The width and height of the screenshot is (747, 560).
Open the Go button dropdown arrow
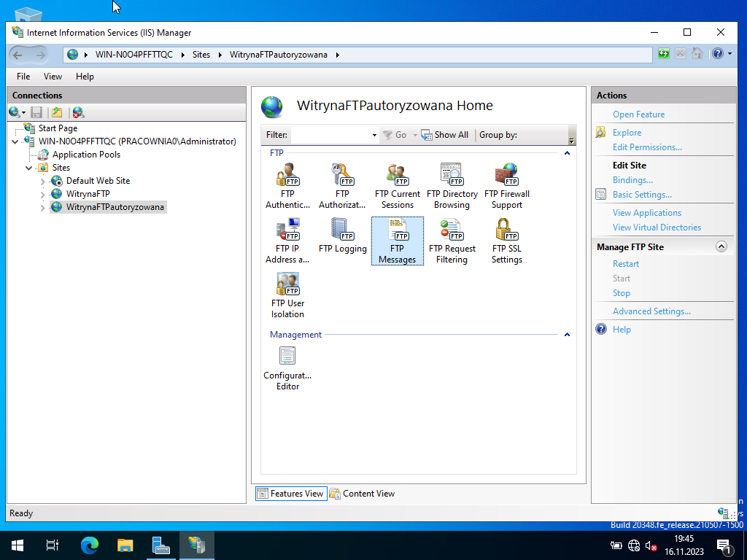[x=415, y=135]
